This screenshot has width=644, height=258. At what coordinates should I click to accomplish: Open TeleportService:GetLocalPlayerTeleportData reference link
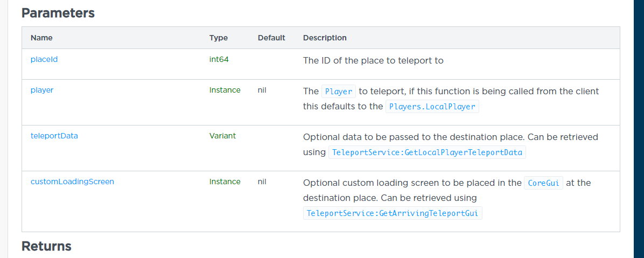(x=428, y=152)
